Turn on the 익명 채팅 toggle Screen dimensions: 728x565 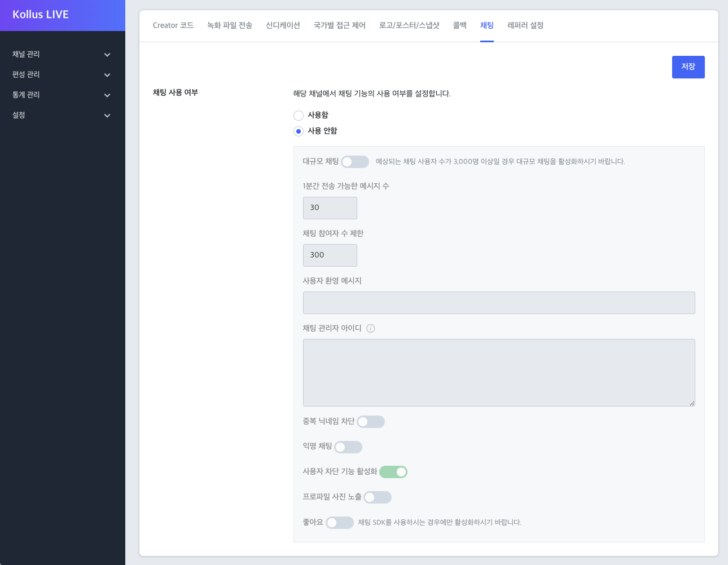[x=348, y=447]
